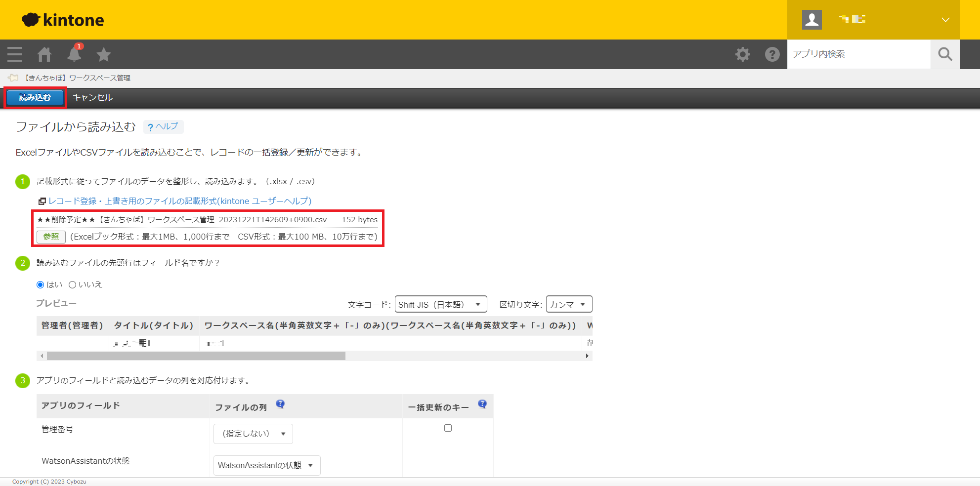The width and height of the screenshot is (980, 486).
Task: Expand the user account menu in header
Action: (945, 20)
